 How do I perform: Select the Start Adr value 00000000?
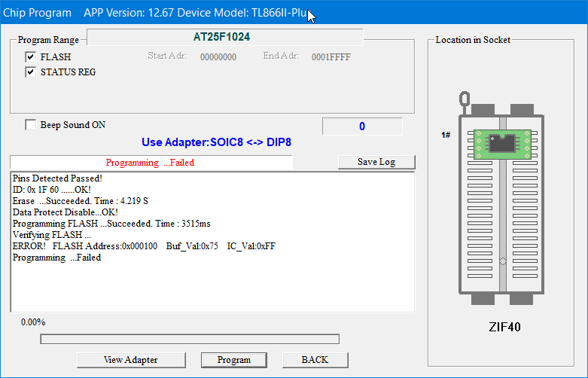[218, 56]
